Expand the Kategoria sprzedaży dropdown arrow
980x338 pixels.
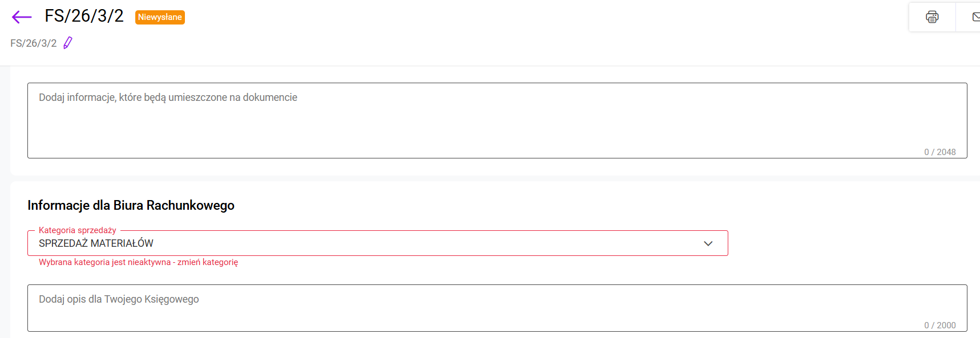[x=708, y=243]
